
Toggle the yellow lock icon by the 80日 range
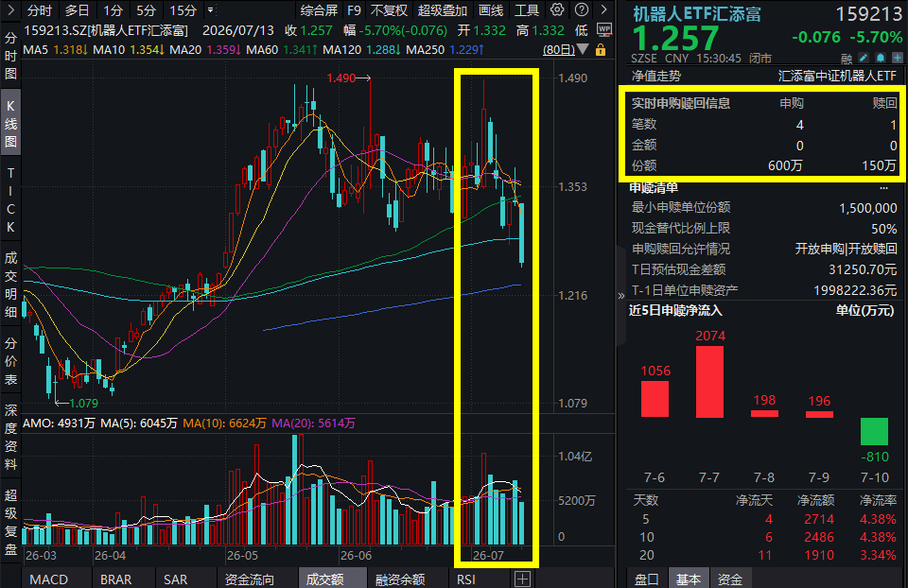[601, 50]
